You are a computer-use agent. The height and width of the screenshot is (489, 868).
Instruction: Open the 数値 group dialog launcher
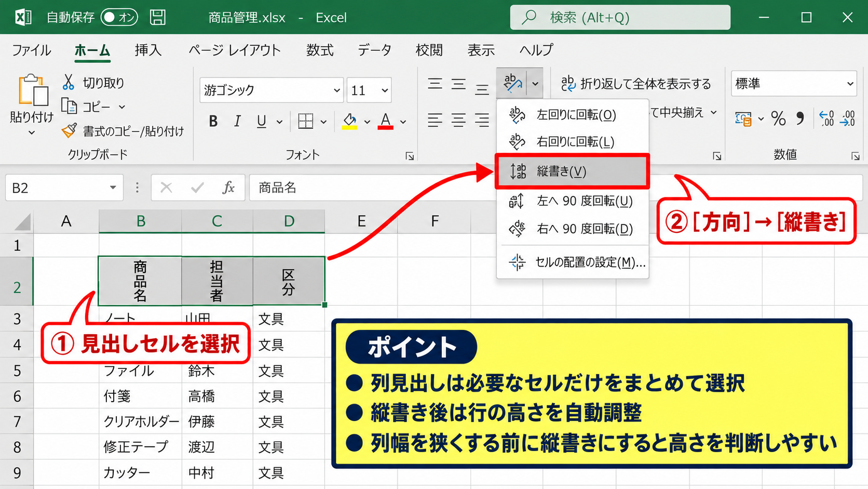pos(855,156)
